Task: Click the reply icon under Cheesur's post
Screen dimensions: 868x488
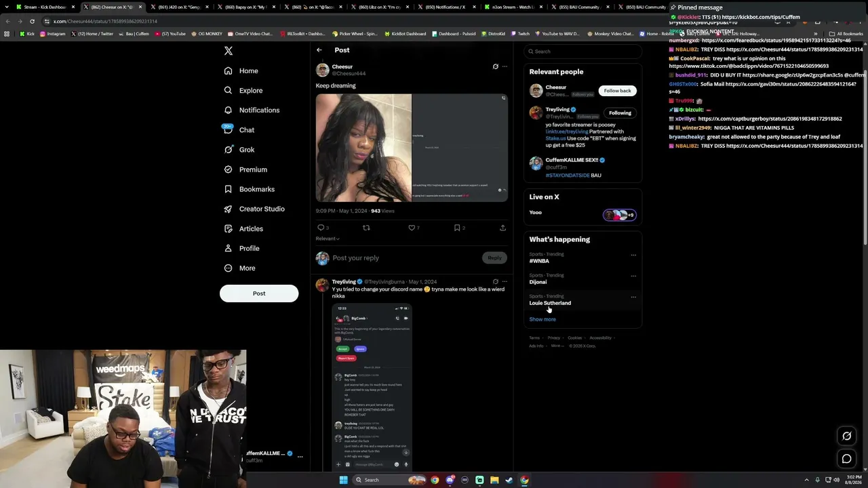Action: click(321, 228)
